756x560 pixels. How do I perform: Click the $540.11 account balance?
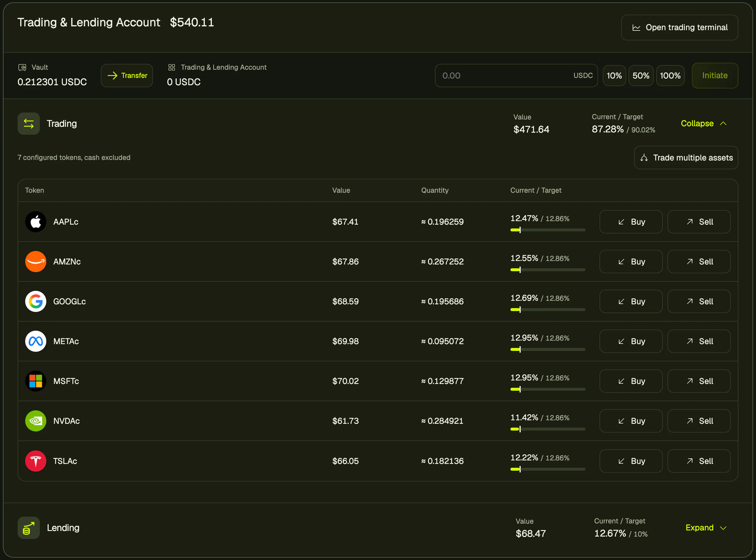click(x=192, y=22)
